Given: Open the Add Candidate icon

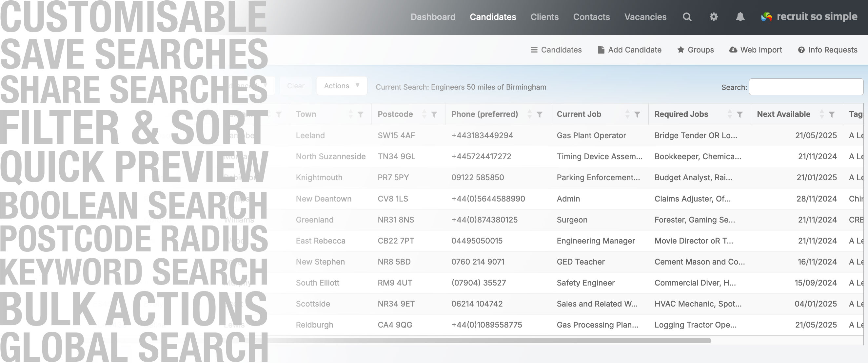Looking at the screenshot, I should coord(600,50).
